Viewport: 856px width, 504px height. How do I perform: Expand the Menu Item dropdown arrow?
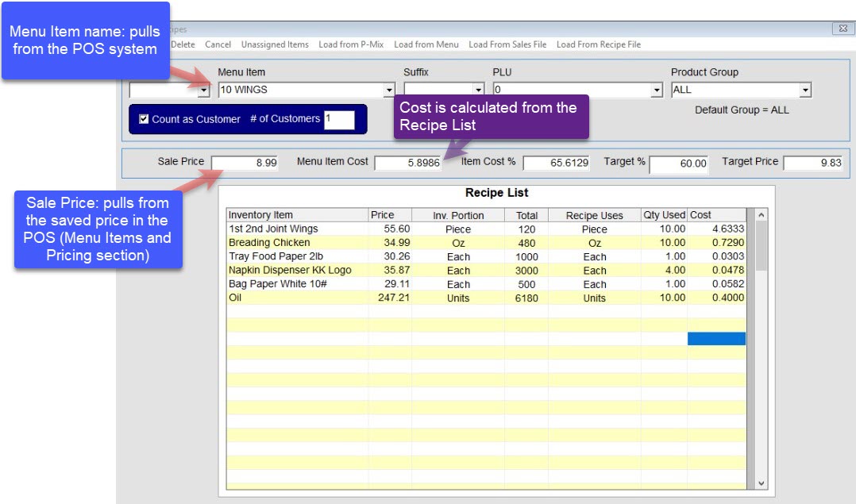coord(389,90)
